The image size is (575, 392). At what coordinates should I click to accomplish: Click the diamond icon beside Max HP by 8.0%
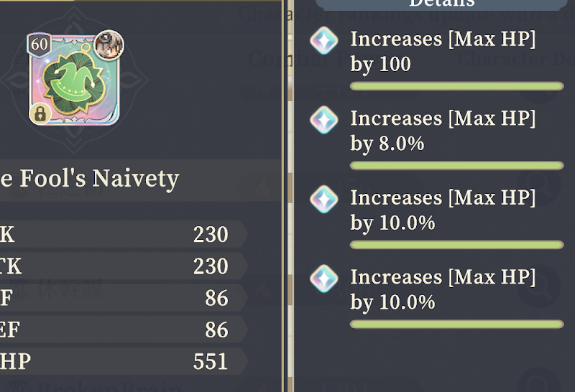click(324, 120)
